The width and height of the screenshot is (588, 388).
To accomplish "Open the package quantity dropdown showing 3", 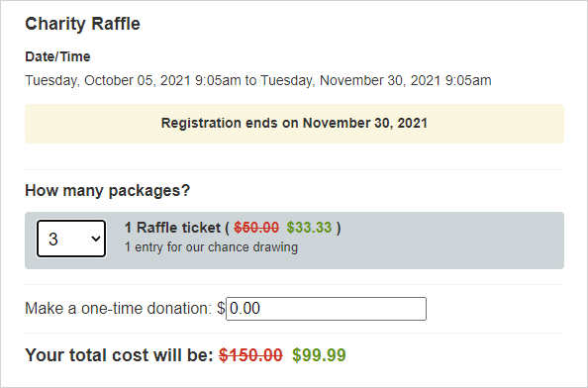I will tap(71, 239).
